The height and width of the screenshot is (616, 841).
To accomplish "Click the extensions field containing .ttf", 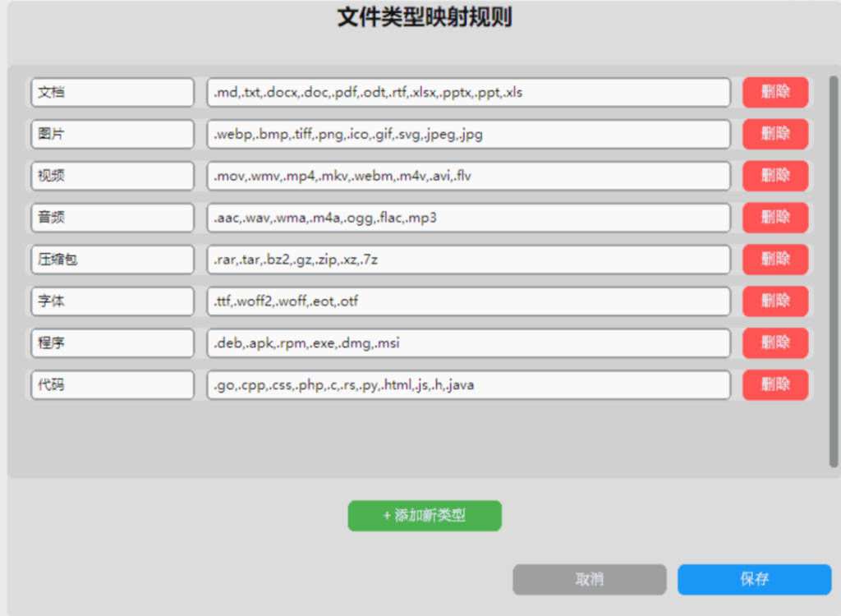I will [468, 301].
